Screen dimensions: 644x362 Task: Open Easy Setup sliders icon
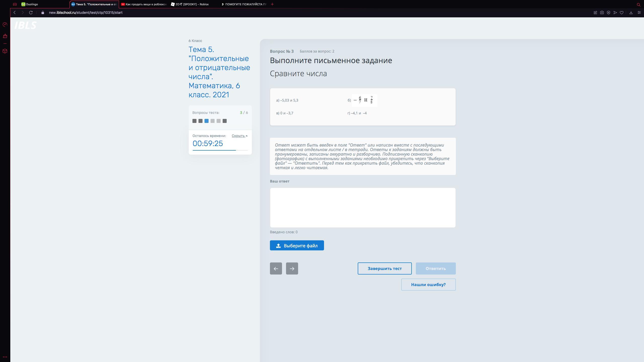[x=639, y=13]
